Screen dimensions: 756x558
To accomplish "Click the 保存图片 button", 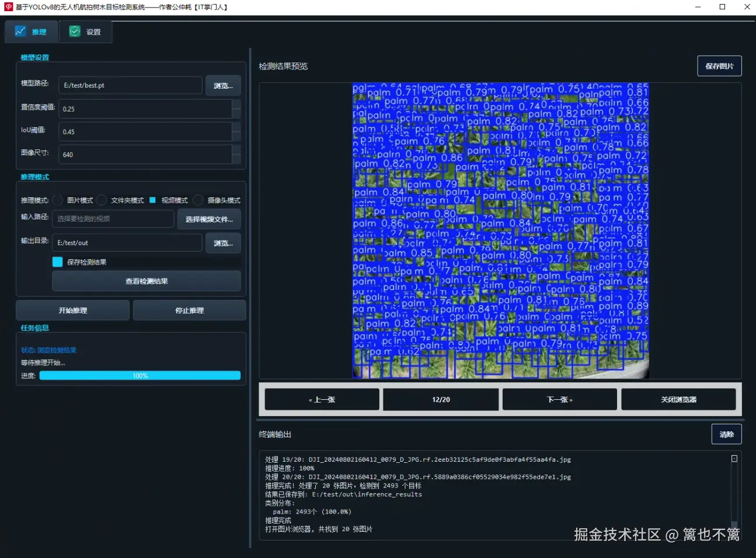I will (x=719, y=66).
